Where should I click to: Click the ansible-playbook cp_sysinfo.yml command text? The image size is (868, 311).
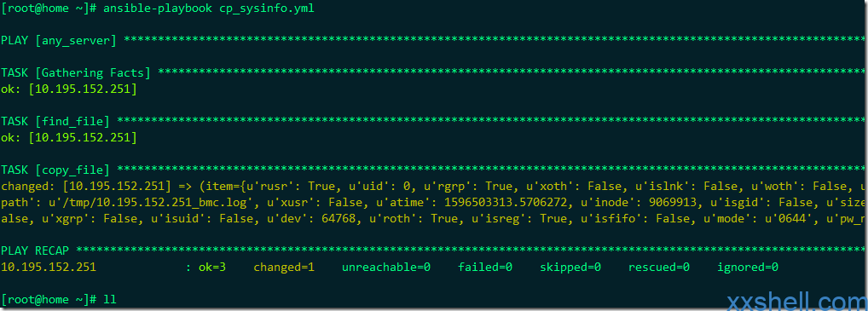pyautogui.click(x=209, y=9)
